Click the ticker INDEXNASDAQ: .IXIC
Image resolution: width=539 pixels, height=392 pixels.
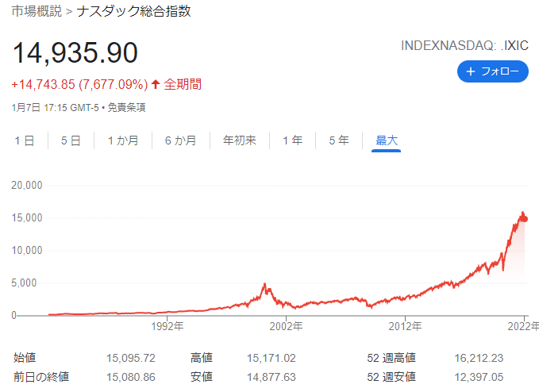coord(464,45)
